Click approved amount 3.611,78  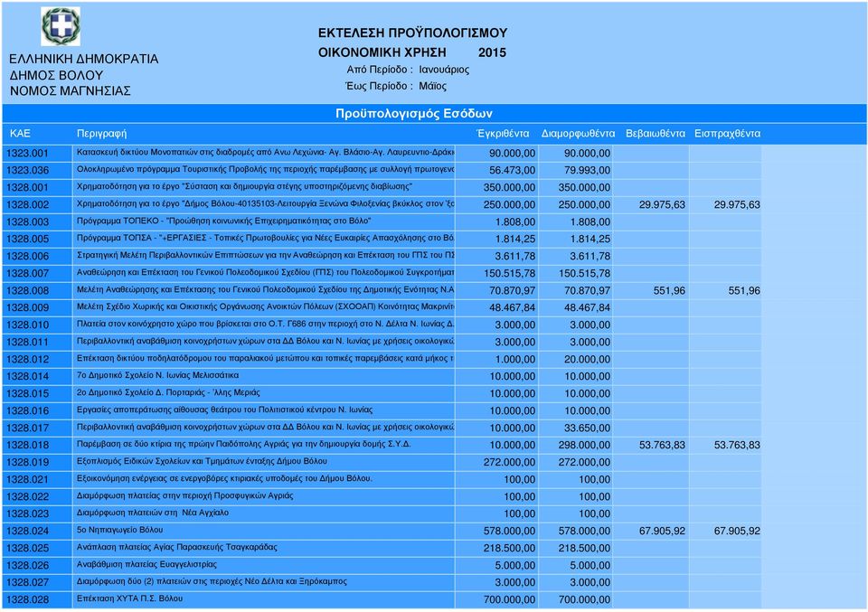pyautogui.click(x=514, y=256)
